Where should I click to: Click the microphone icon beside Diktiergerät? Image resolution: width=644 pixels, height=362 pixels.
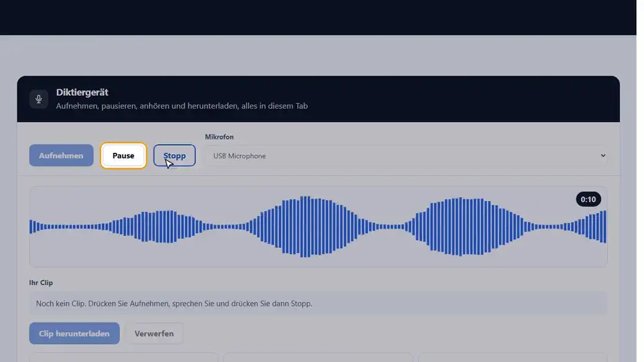[39, 99]
